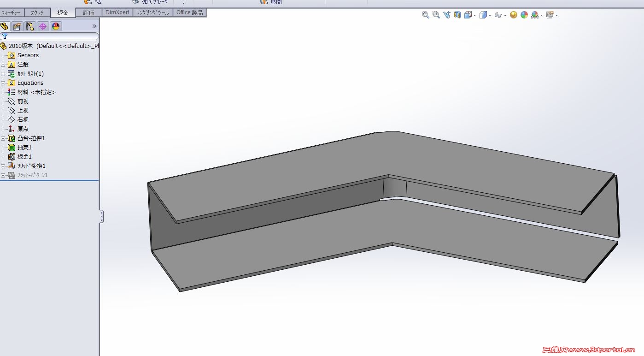Image resolution: width=644 pixels, height=356 pixels.
Task: Click the 展開 (Unfold) tool icon
Action: [264, 2]
